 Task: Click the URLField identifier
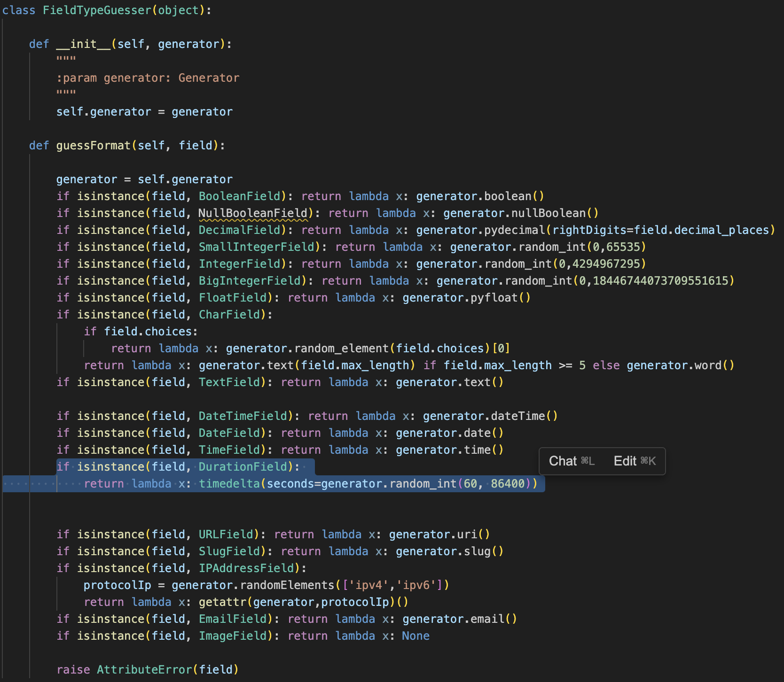pyautogui.click(x=226, y=535)
